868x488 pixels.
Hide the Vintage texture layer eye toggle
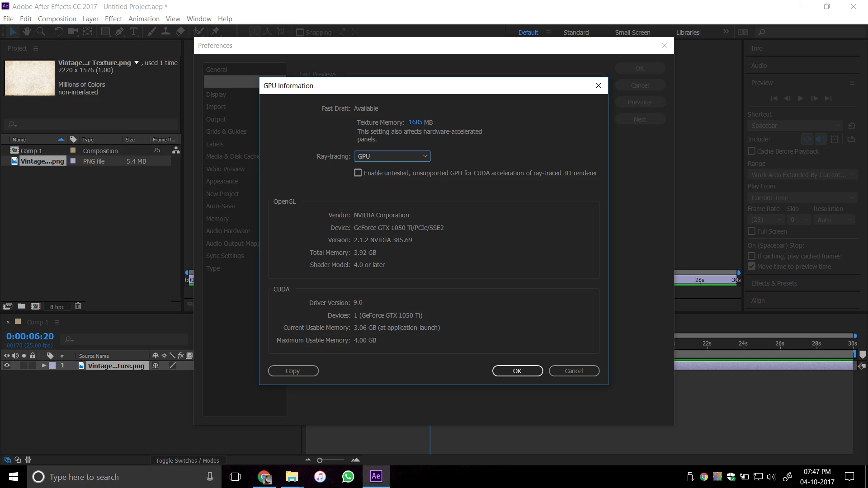tap(7, 366)
